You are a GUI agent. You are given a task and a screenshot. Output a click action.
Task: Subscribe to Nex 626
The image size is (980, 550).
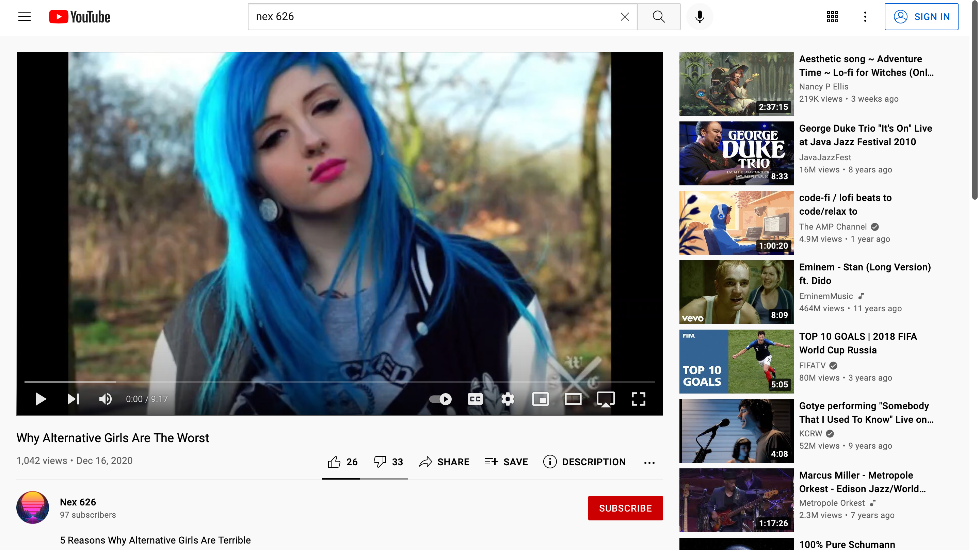(625, 508)
